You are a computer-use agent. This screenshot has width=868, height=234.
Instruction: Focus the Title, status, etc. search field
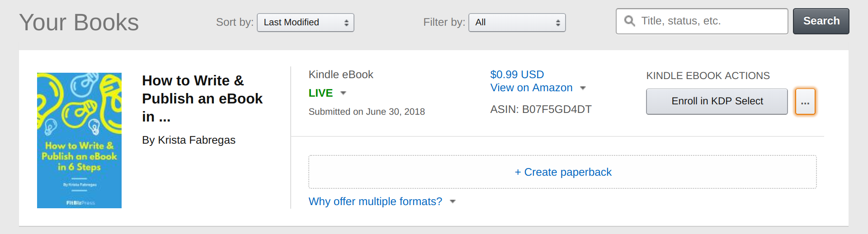[702, 21]
